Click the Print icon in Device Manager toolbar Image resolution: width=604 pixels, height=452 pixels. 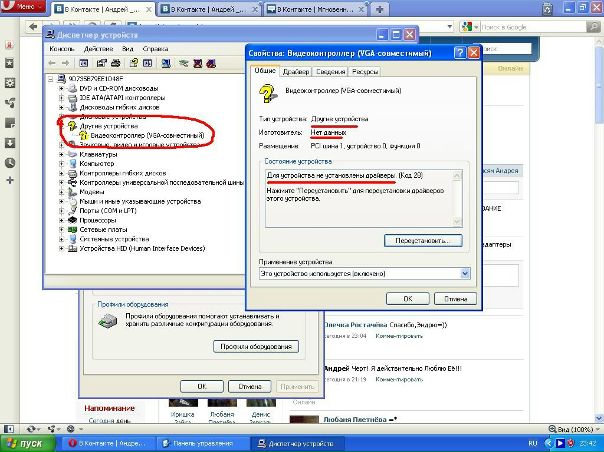click(x=118, y=61)
